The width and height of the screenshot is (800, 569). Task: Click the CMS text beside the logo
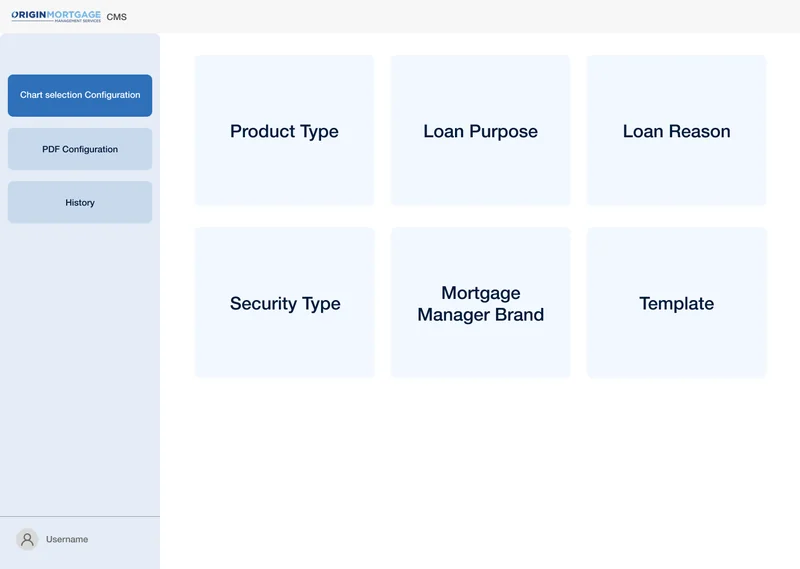[x=117, y=17]
